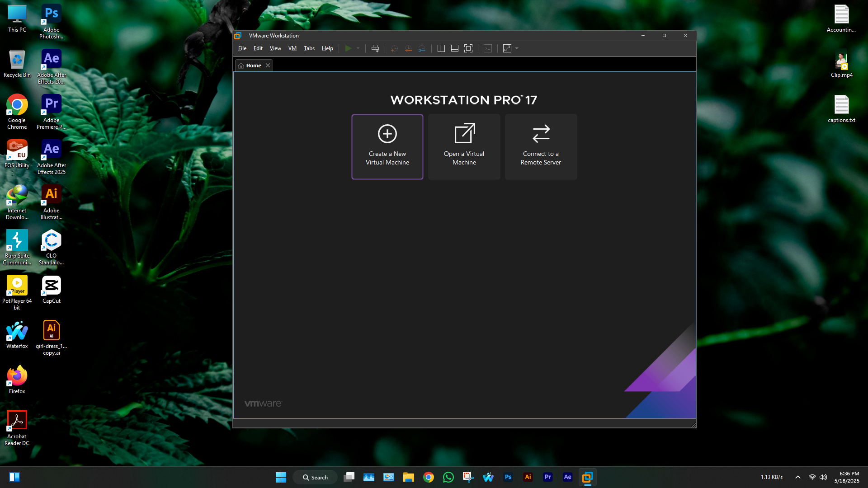Expand the power options dropdown arrow
This screenshot has height=488, width=868.
pyautogui.click(x=358, y=48)
